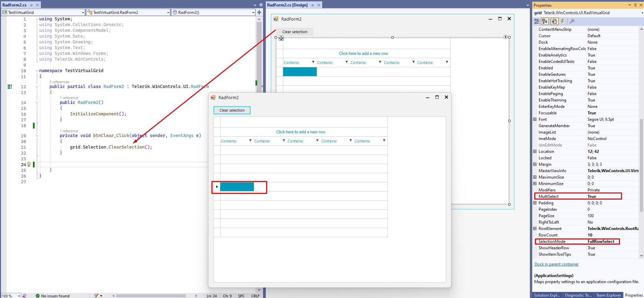The width and height of the screenshot is (644, 298).
Task: Switch to the Solution Explorer tab
Action: [x=547, y=295]
